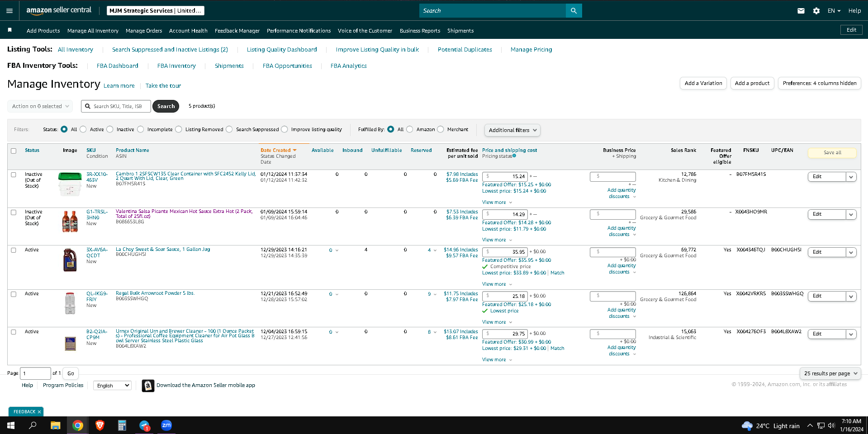The image size is (868, 434).
Task: Select Fulfilled By Merchant radio button
Action: tap(441, 129)
